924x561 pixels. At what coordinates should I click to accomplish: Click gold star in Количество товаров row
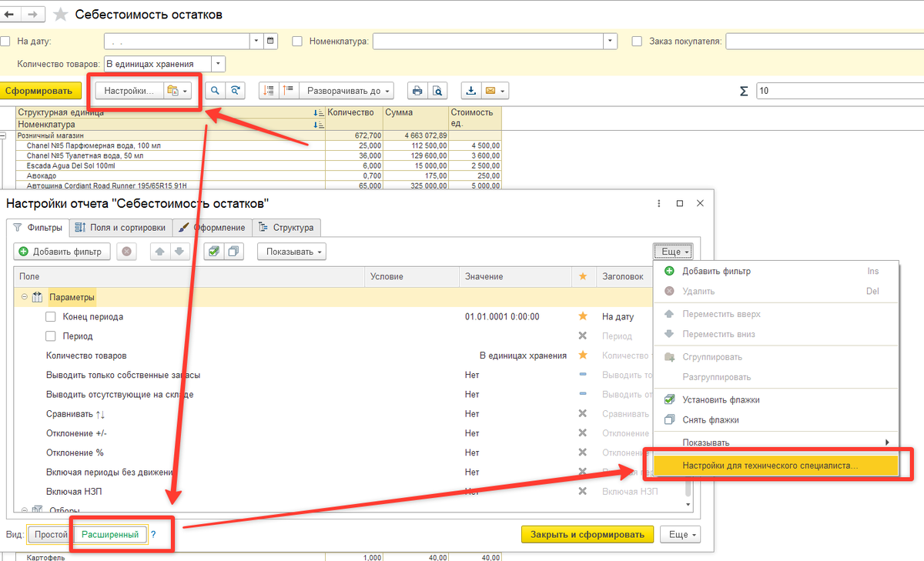tap(583, 356)
